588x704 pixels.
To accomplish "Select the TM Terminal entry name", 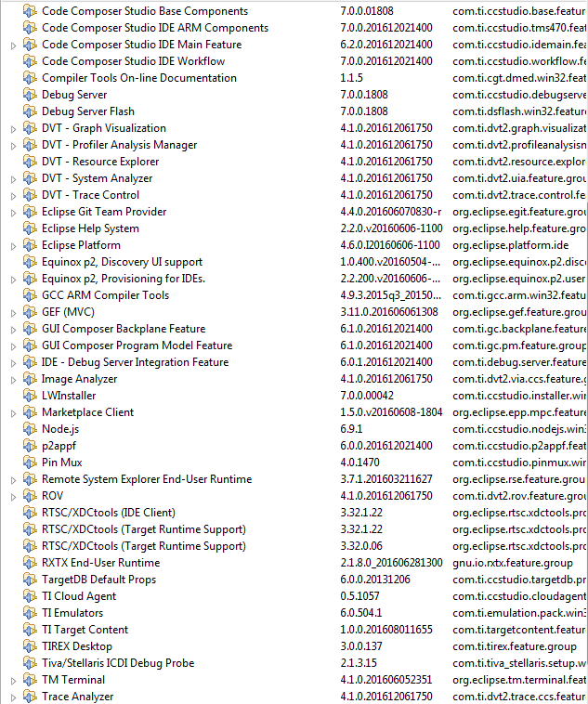I will point(73,680).
